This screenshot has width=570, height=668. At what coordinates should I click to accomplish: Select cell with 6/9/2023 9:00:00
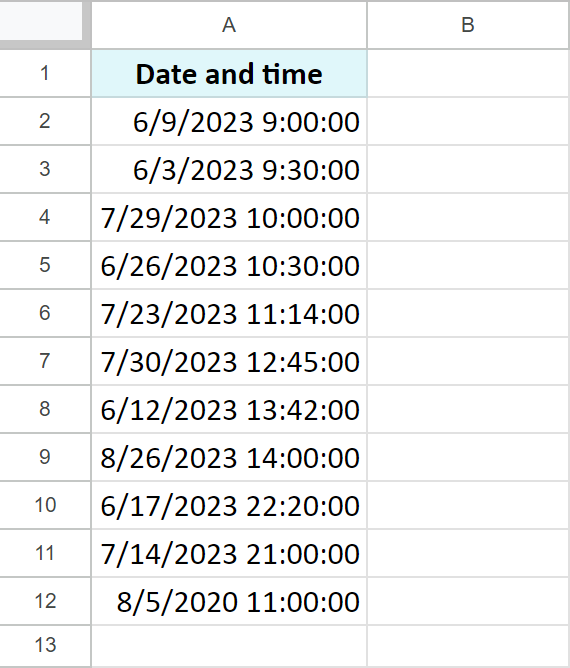229,121
